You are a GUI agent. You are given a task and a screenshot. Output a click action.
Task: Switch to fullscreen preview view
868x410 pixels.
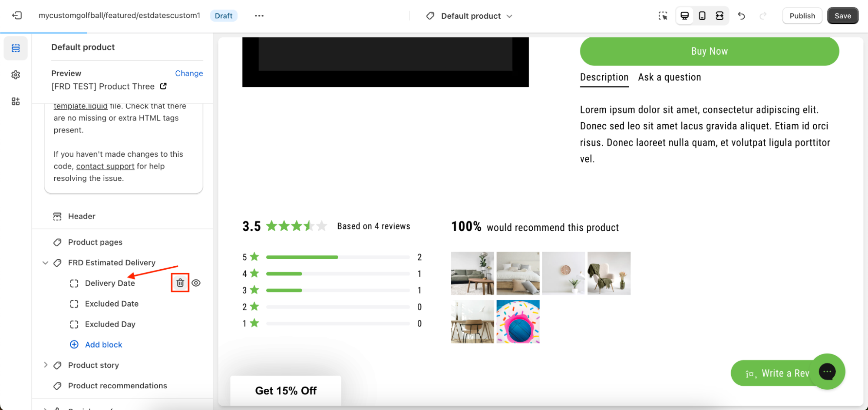(x=719, y=16)
